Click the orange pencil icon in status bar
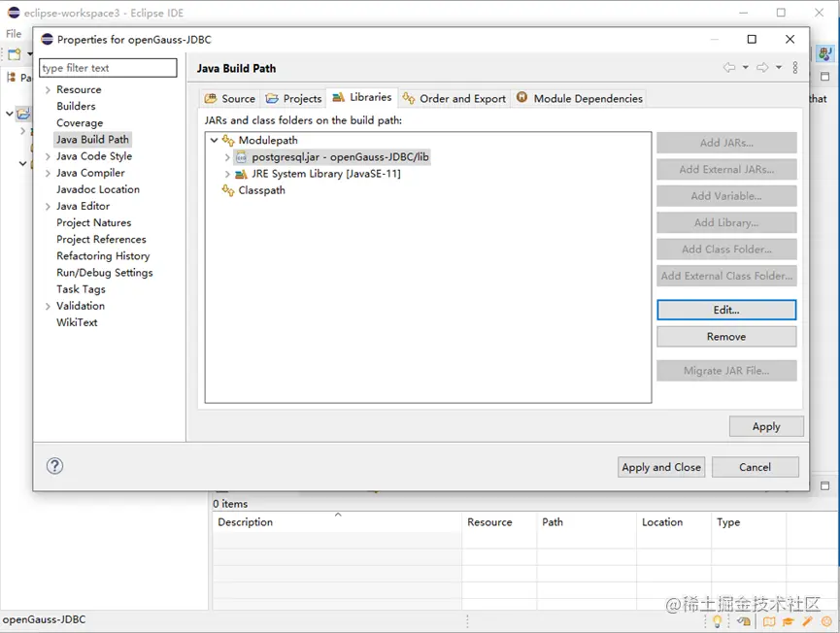Image resolution: width=840 pixels, height=633 pixels. point(807,621)
